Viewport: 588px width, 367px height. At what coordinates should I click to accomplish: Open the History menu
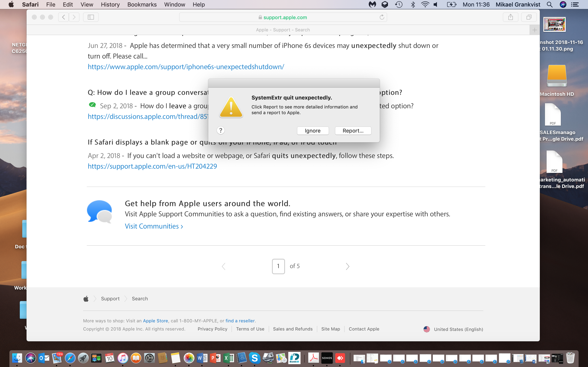click(110, 4)
